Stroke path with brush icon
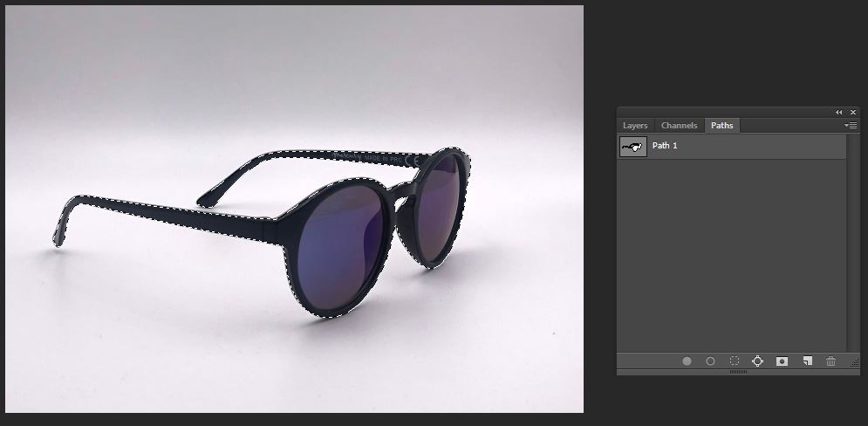 pyautogui.click(x=710, y=361)
